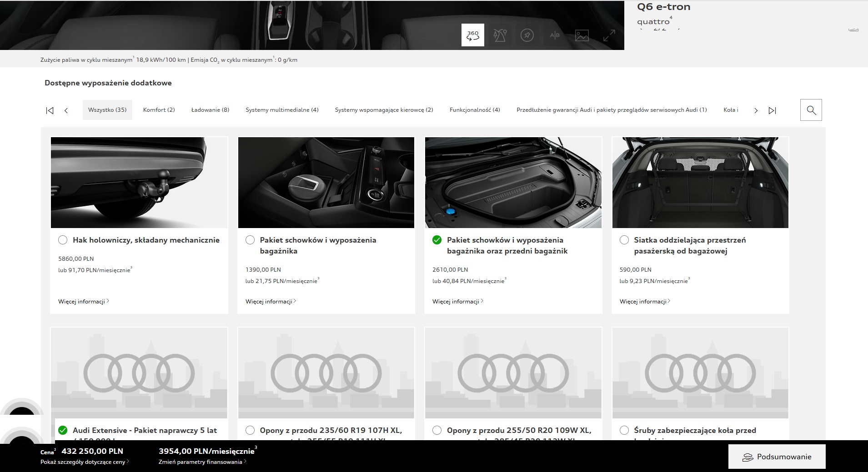Click the 432 250,00 PLN price text
The width and height of the screenshot is (868, 472).
[92, 451]
